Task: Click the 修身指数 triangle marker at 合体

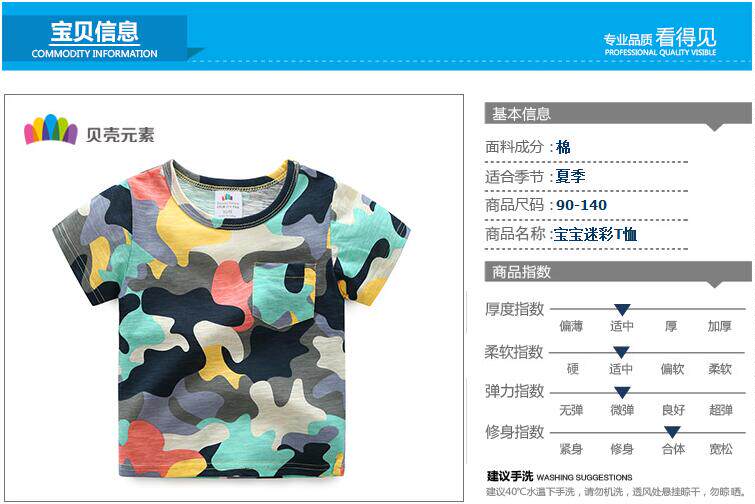Action: 672,432
